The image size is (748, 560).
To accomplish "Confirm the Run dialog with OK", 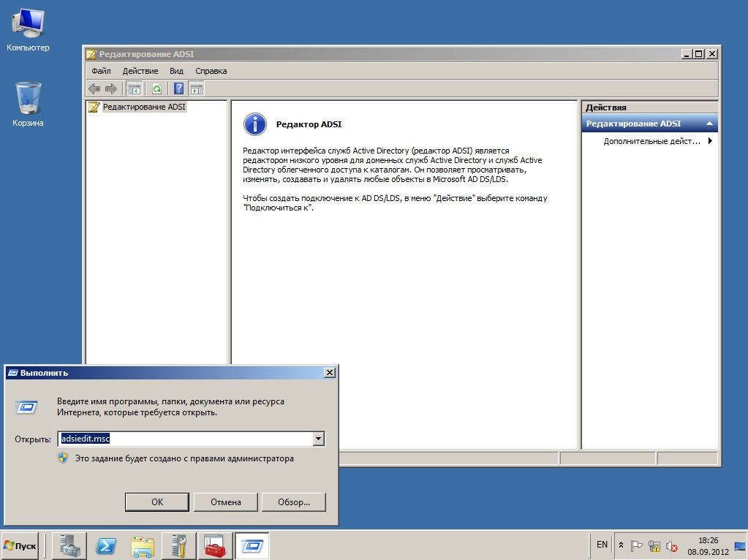I will [x=157, y=502].
